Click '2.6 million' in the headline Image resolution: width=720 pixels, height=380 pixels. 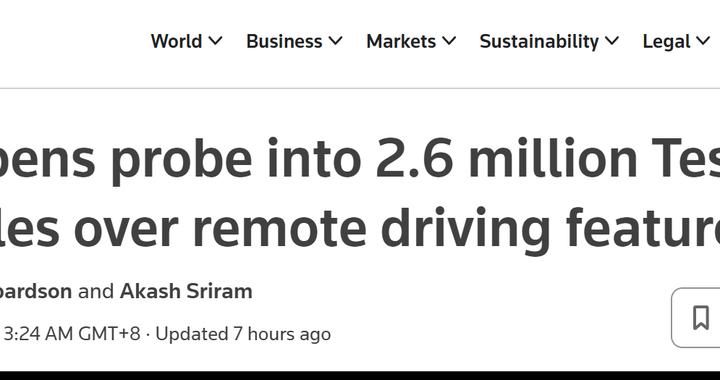(x=506, y=158)
